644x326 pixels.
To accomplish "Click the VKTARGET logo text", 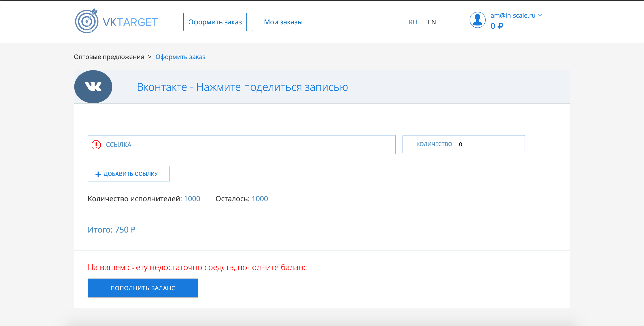I will coord(130,22).
